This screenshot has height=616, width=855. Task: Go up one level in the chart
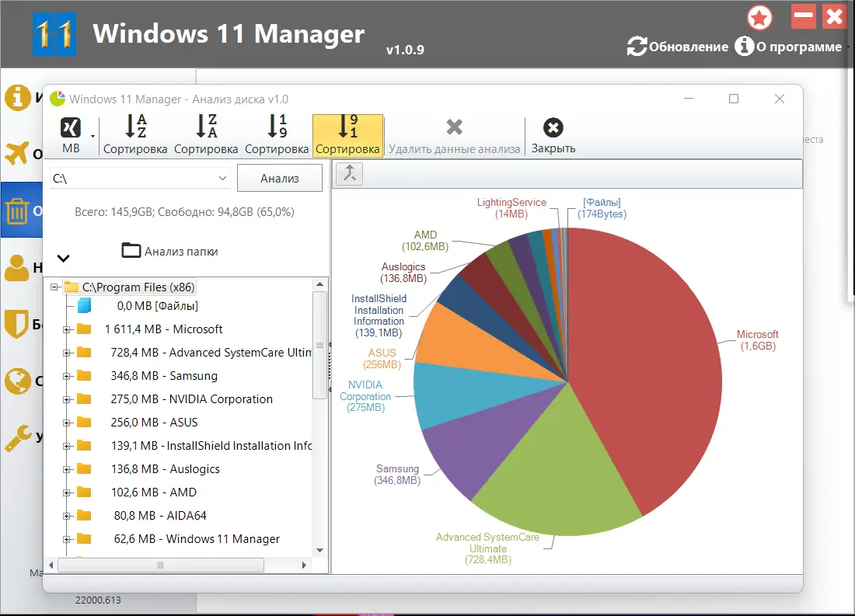(x=350, y=174)
